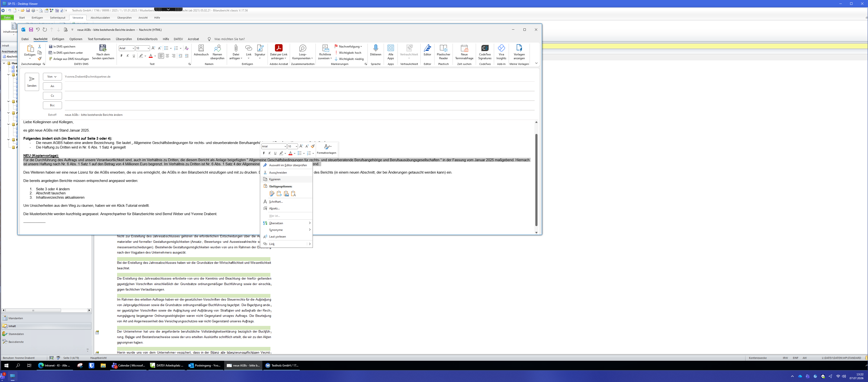This screenshot has width=868, height=382.
Task: Switch to Posteingang Outlook window in the taskbar
Action: (x=205, y=366)
